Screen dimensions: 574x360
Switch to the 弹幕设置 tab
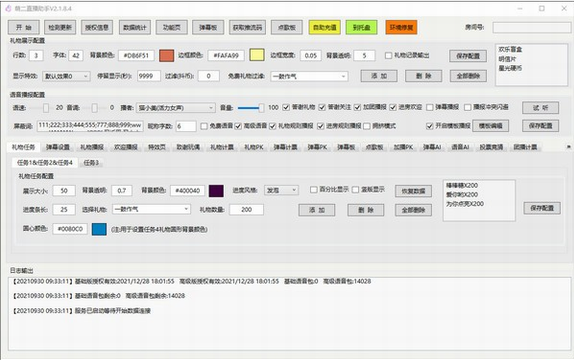coord(57,147)
